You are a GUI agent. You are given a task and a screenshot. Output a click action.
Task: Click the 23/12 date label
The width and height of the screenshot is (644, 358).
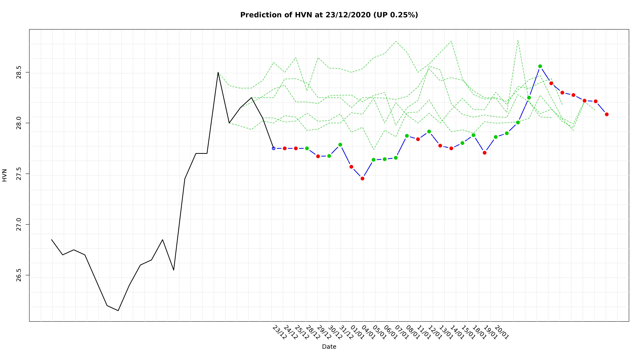click(x=280, y=332)
